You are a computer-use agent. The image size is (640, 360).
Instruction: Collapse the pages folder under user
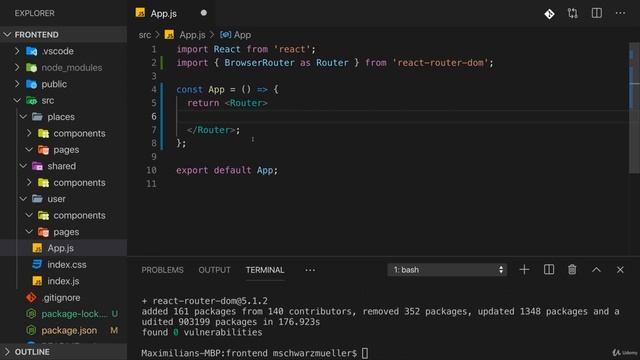[x=29, y=232]
